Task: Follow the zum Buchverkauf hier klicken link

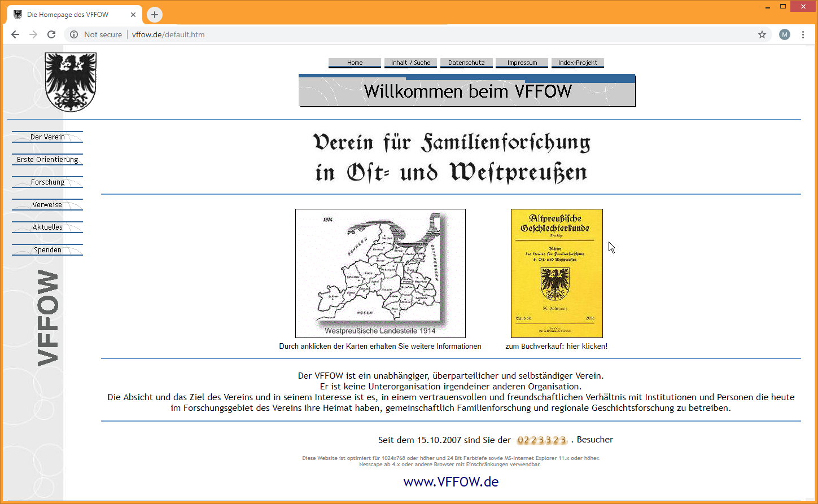Action: coord(557,346)
